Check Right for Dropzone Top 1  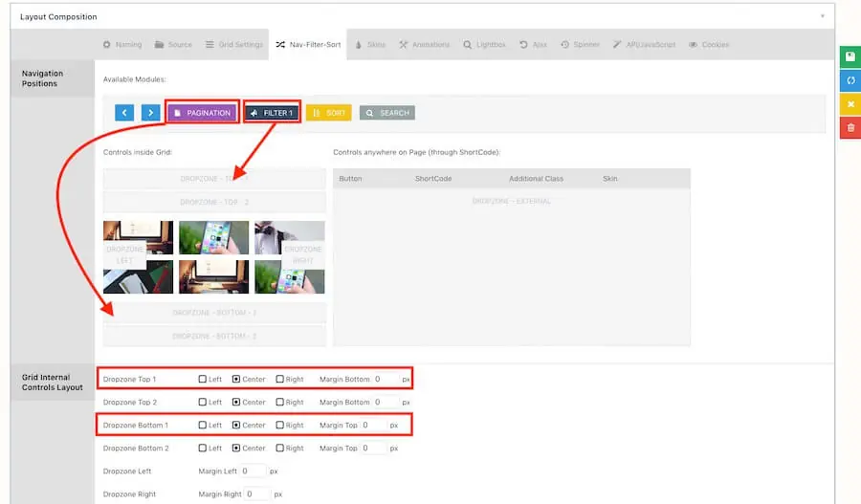coord(280,379)
